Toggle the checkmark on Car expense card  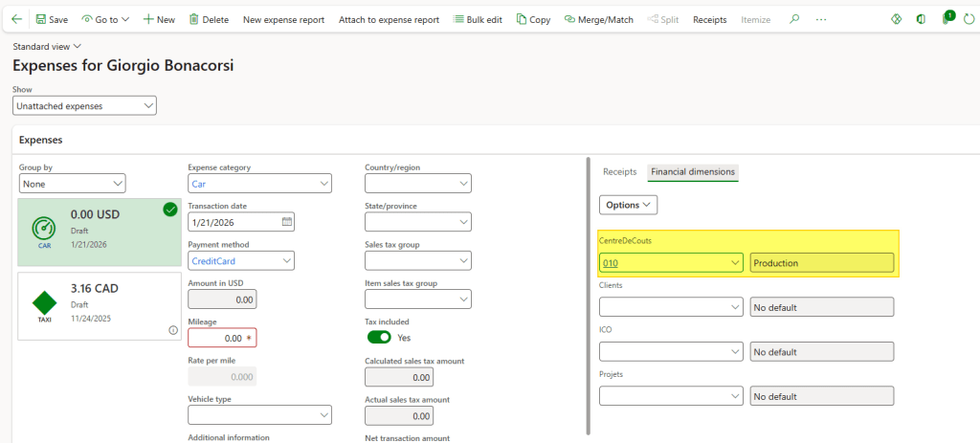point(170,210)
